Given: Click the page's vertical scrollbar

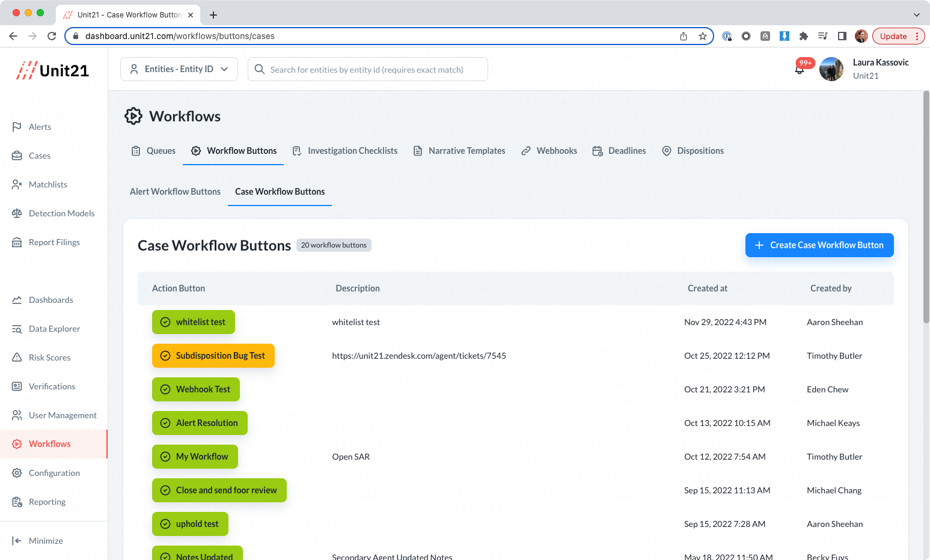Looking at the screenshot, I should [926, 207].
